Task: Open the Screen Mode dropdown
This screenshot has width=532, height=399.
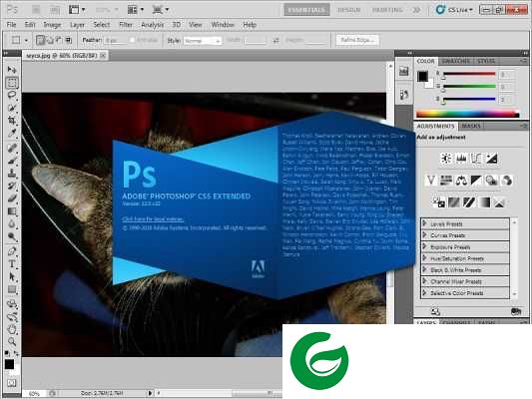Action: click(160, 10)
